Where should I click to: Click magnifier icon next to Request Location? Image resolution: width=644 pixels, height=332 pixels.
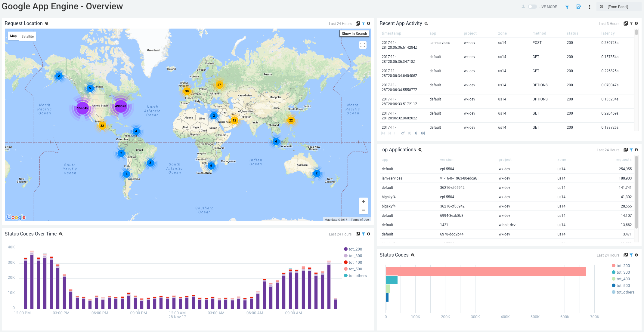click(47, 23)
